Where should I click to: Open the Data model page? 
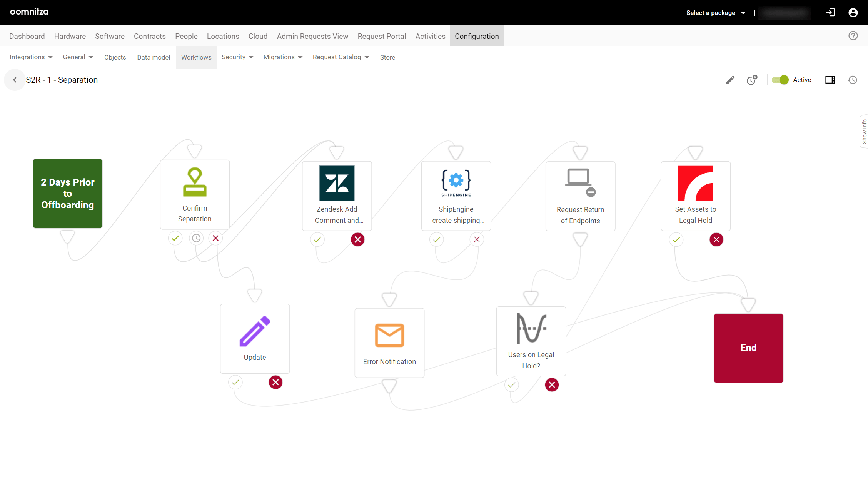154,57
